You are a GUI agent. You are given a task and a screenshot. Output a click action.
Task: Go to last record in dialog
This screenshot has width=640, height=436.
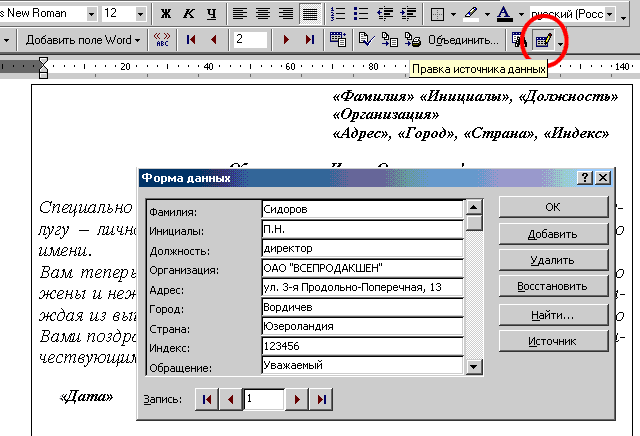tap(321, 399)
